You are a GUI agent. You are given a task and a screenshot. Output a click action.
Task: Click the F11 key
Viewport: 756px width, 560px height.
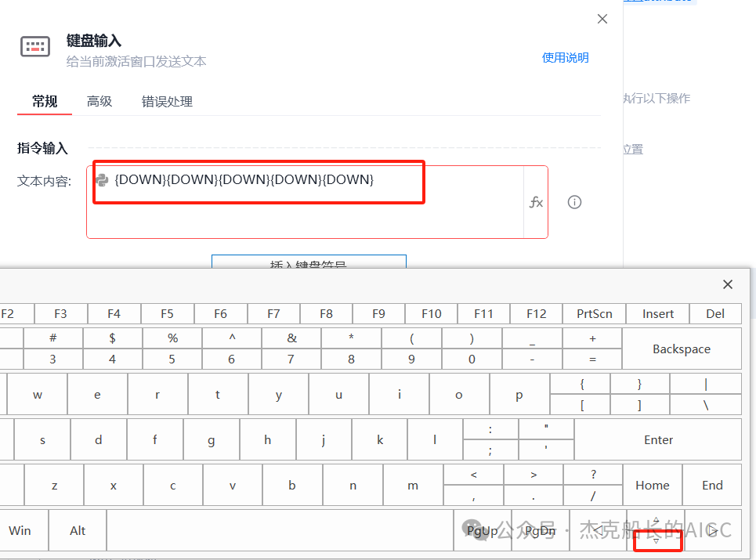(483, 314)
